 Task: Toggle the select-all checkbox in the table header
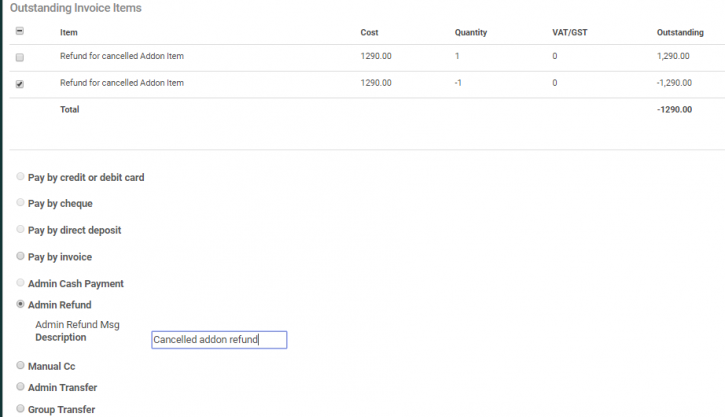[19, 31]
